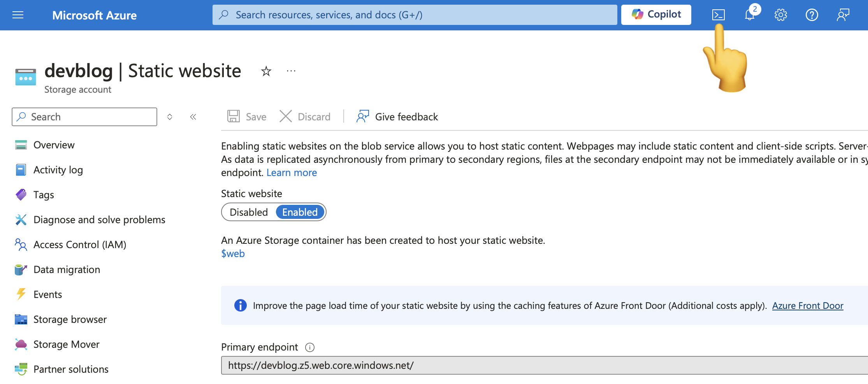Open the Help menu question mark
Screen dimensions: 868x384
click(812, 15)
